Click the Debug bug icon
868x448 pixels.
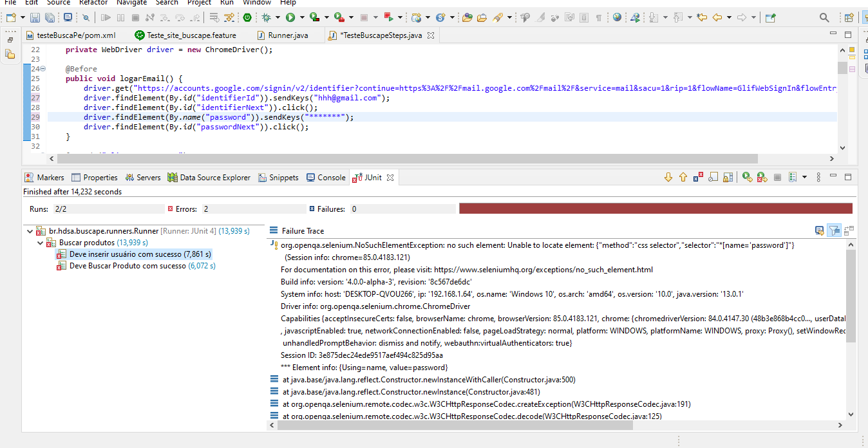tap(266, 17)
